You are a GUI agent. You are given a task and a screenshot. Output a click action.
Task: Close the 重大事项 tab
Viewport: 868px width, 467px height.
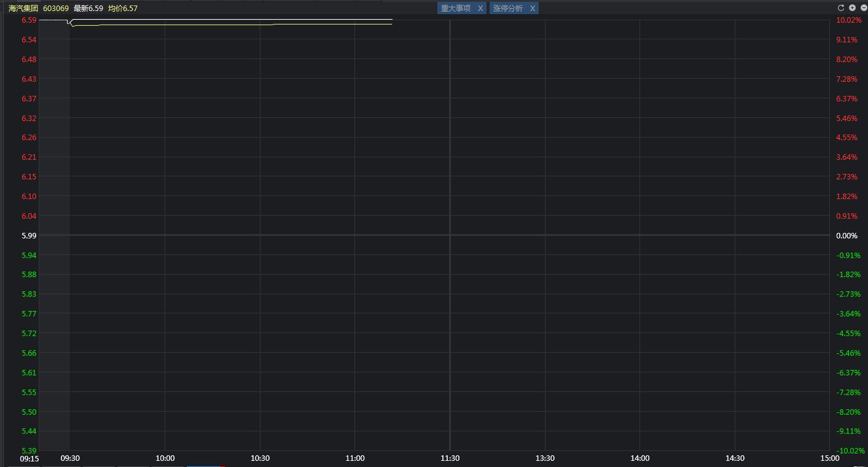[x=480, y=8]
